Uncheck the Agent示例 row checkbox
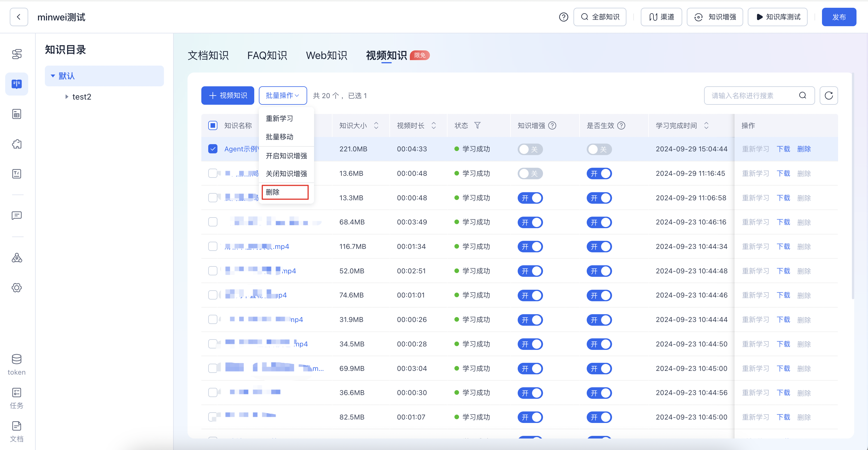 point(213,149)
